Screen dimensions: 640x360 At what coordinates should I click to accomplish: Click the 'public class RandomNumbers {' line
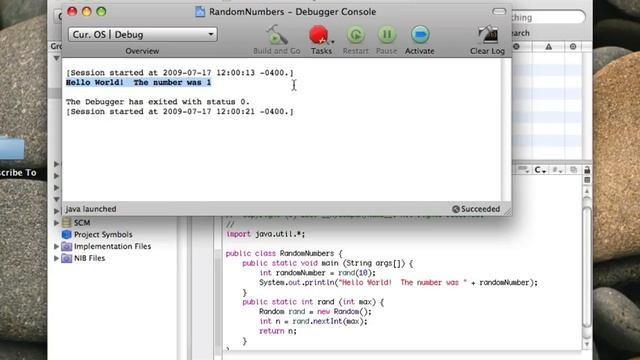[284, 253]
